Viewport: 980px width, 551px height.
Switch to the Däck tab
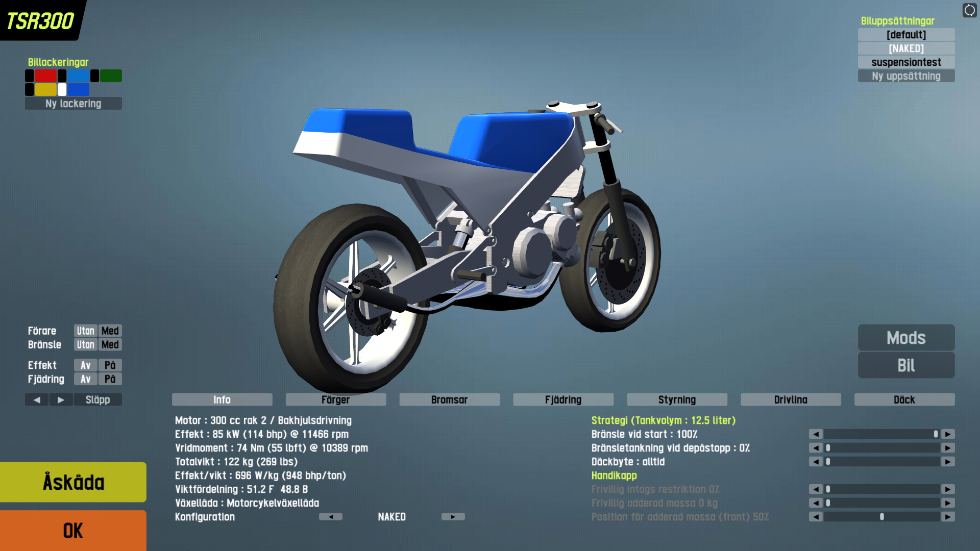(904, 399)
